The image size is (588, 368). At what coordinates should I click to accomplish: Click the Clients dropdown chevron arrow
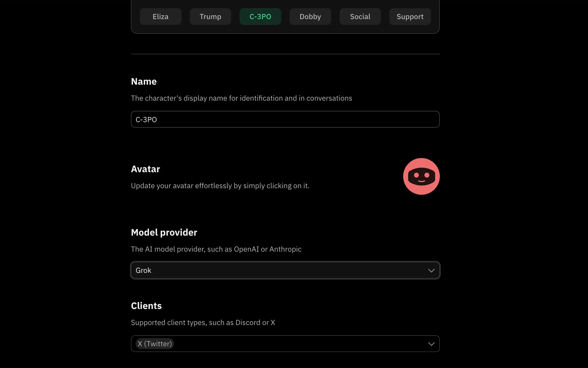point(431,344)
